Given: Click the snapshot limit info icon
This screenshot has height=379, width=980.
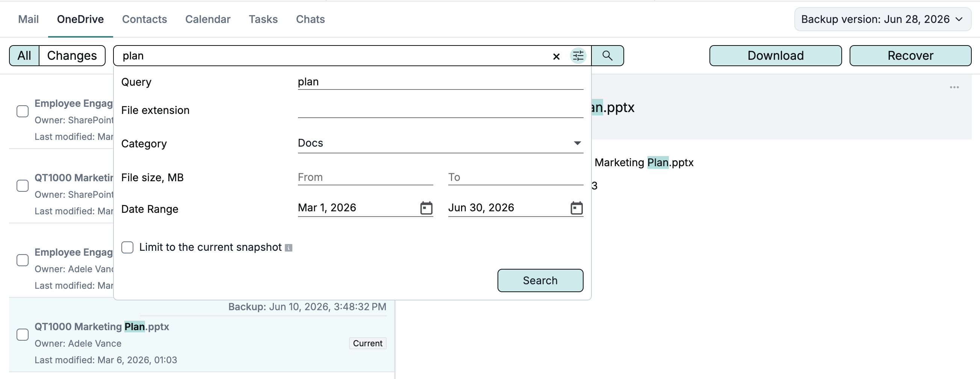Looking at the screenshot, I should [x=288, y=248].
